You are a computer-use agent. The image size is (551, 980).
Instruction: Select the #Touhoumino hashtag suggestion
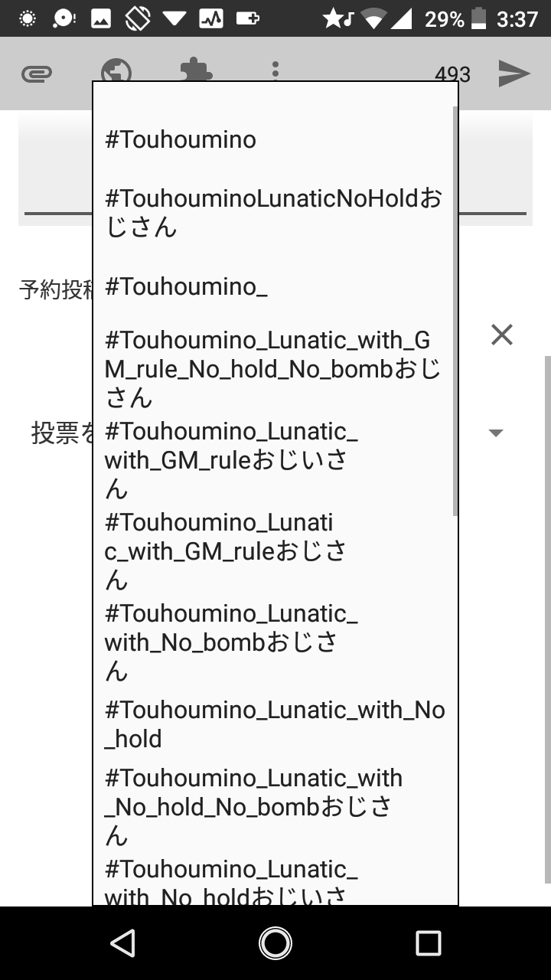point(181,139)
